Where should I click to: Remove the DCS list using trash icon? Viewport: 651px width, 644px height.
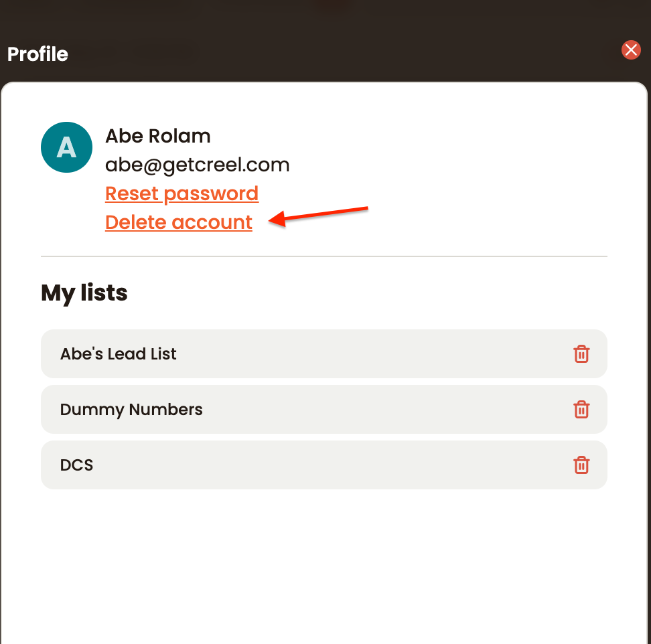point(581,465)
